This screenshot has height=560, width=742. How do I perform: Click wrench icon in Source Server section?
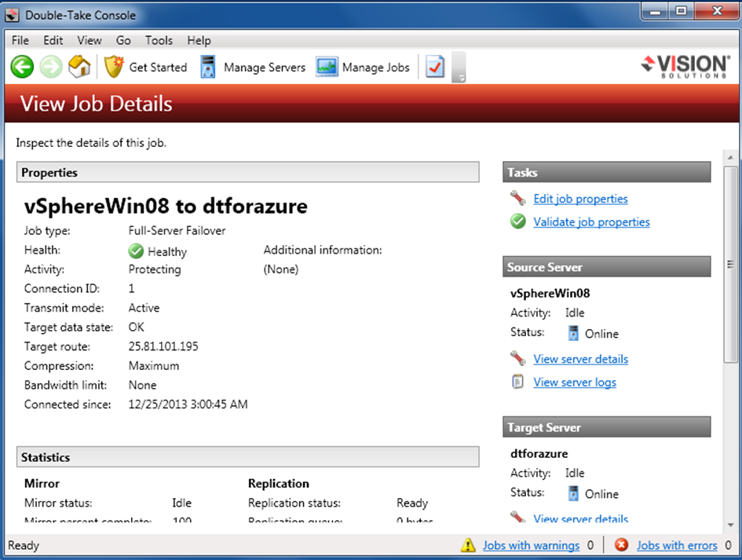point(518,358)
